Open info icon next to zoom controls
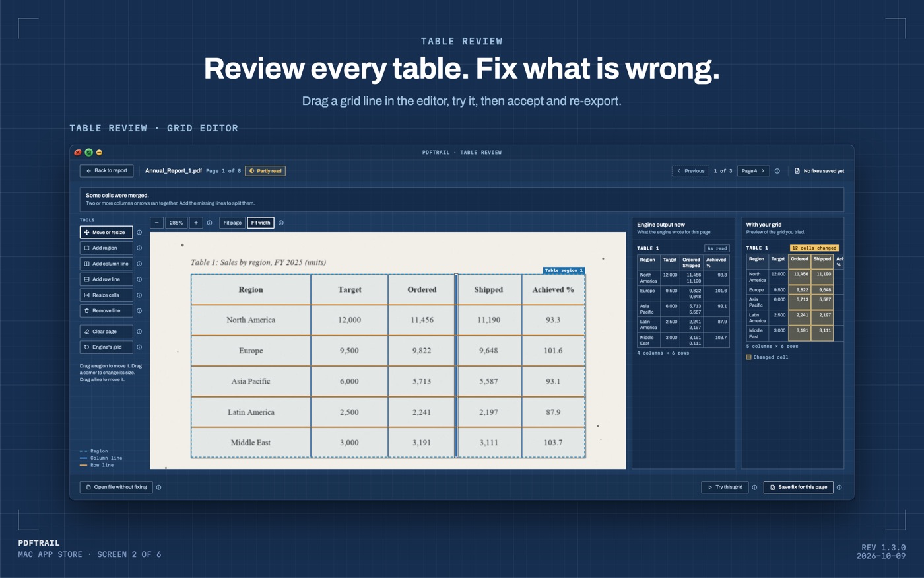This screenshot has height=578, width=924. (210, 223)
